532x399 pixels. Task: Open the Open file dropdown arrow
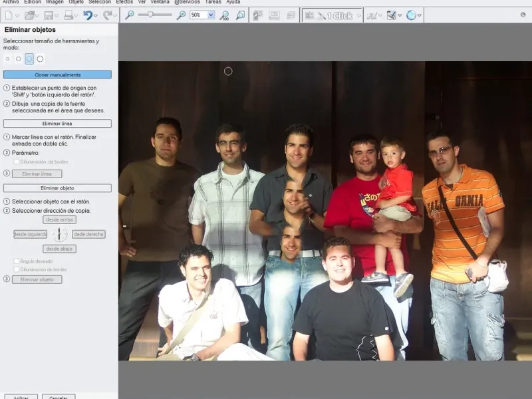37,16
